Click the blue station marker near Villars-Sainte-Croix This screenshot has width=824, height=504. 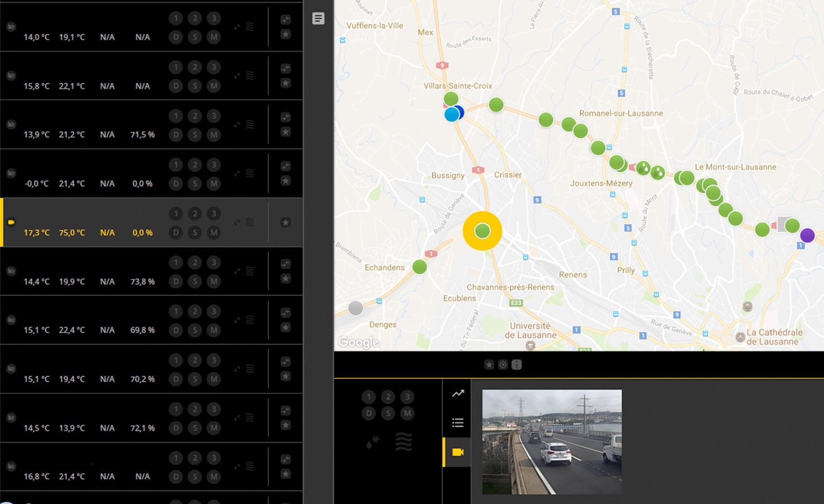pos(451,114)
